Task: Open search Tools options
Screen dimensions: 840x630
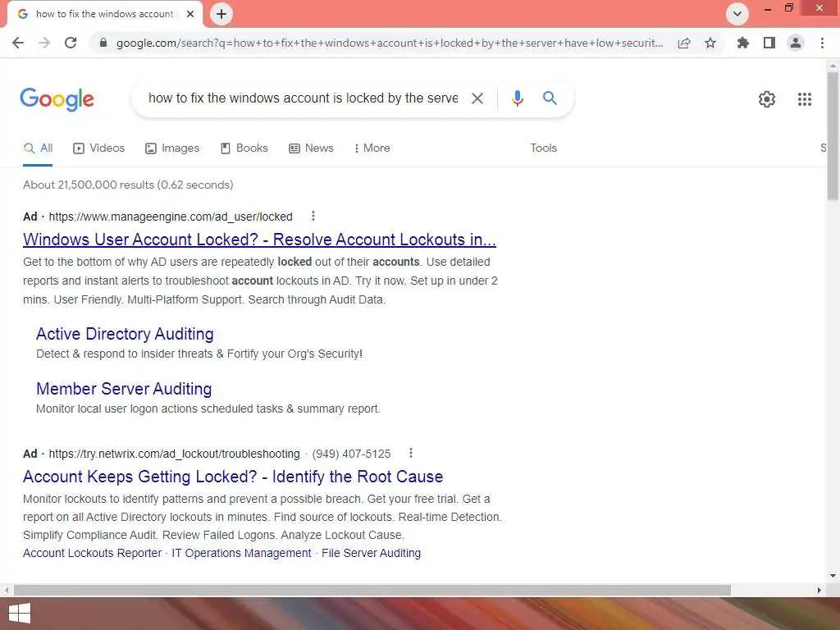Action: tap(543, 148)
